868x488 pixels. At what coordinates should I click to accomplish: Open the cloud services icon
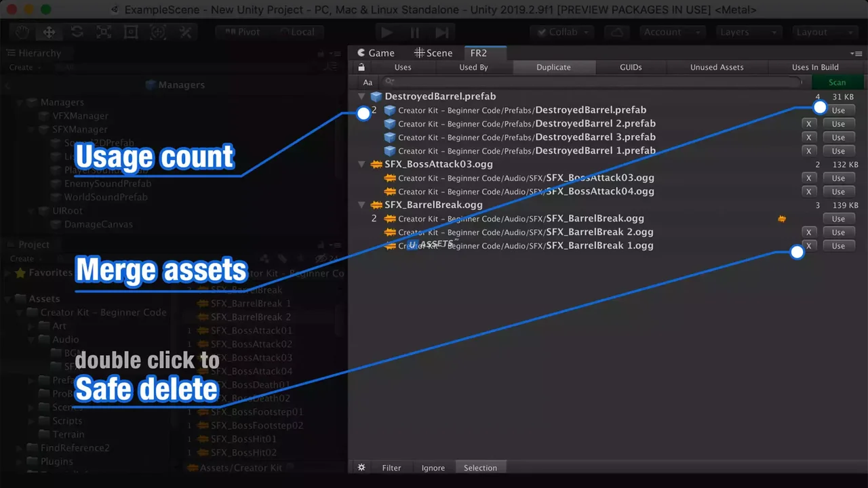(x=617, y=32)
